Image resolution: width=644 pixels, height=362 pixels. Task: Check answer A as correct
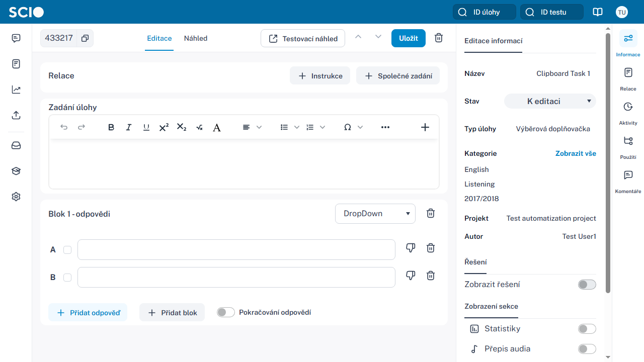click(67, 250)
